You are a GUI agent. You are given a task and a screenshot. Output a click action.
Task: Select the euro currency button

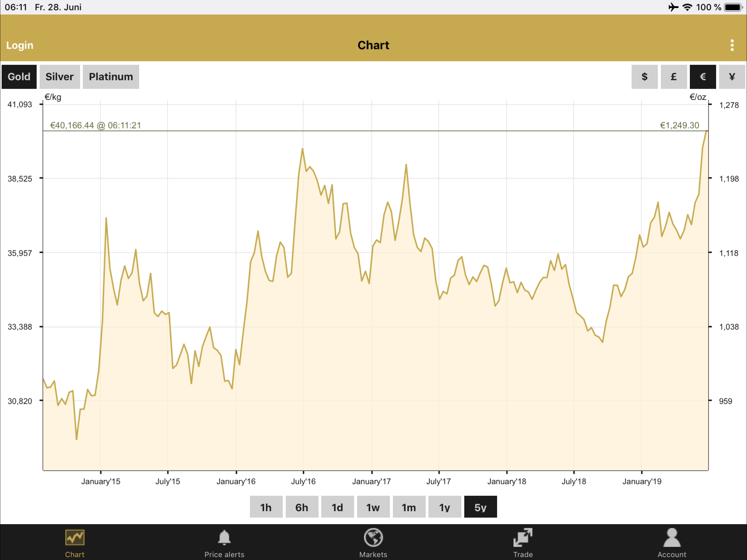click(x=702, y=77)
